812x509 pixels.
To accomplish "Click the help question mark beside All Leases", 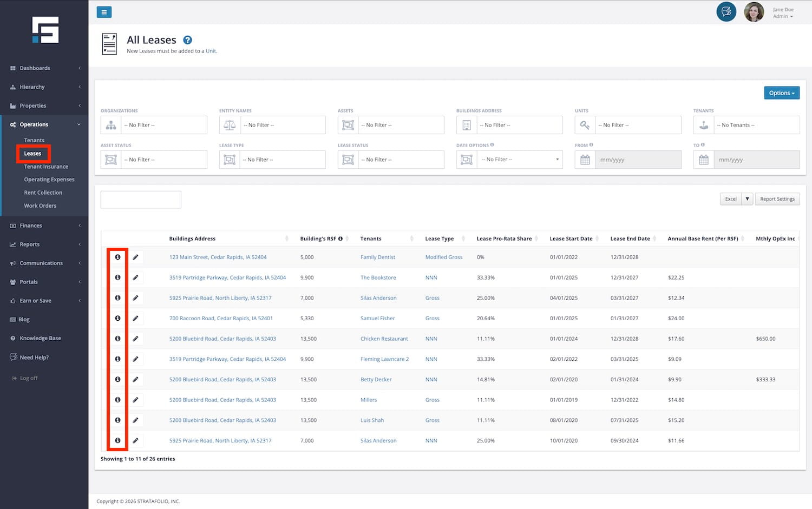I will (187, 40).
